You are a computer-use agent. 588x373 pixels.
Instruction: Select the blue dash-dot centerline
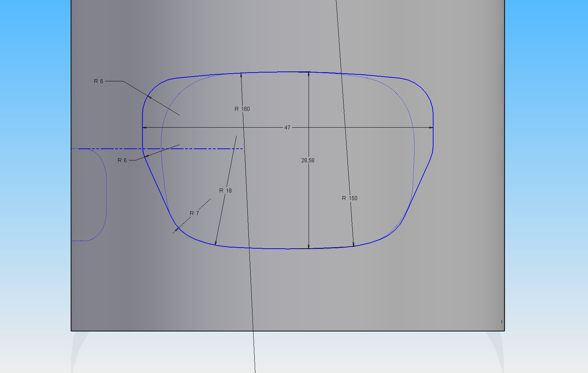pyautogui.click(x=157, y=149)
